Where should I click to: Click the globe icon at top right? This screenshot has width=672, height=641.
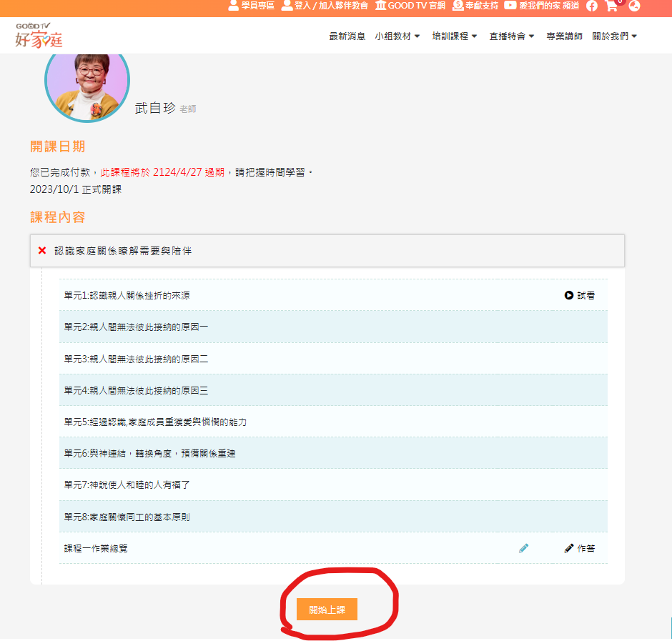coord(634,6)
